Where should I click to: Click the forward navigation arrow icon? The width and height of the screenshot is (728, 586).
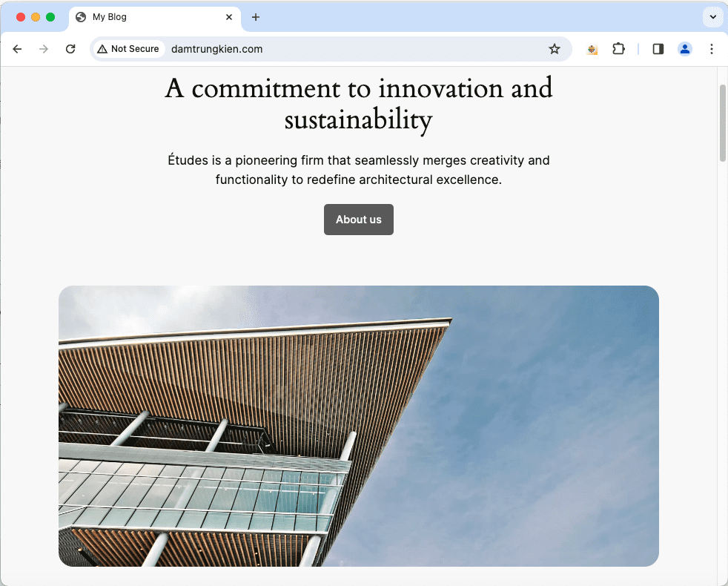coord(43,49)
